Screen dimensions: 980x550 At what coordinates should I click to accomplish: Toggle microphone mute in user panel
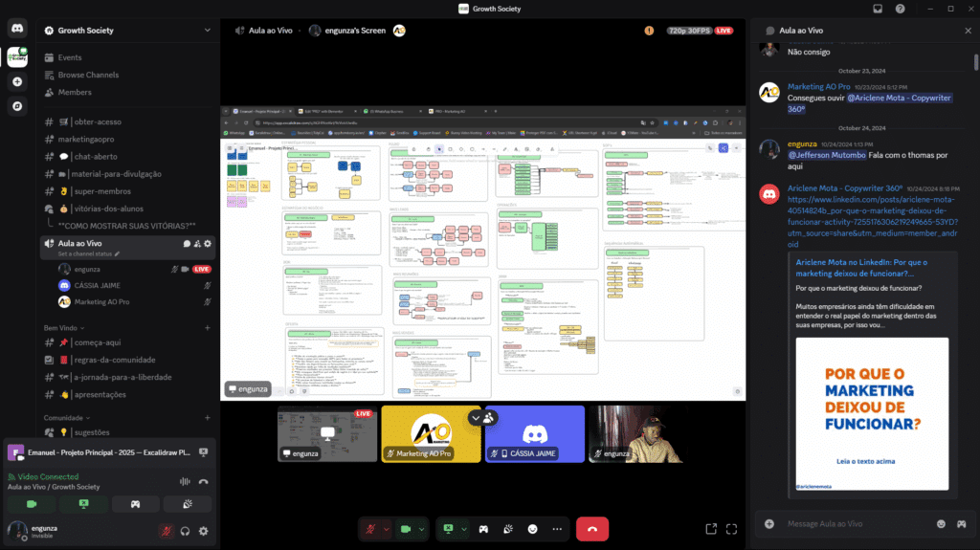pos(167,531)
